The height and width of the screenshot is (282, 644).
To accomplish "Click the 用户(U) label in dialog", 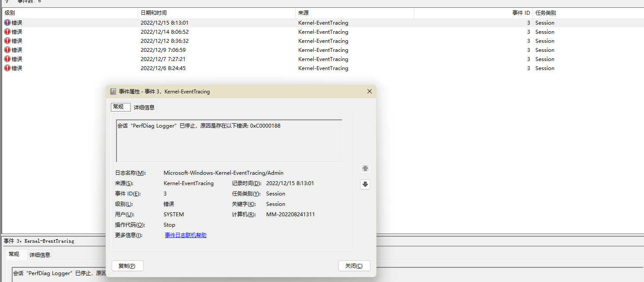I will pyautogui.click(x=125, y=214).
